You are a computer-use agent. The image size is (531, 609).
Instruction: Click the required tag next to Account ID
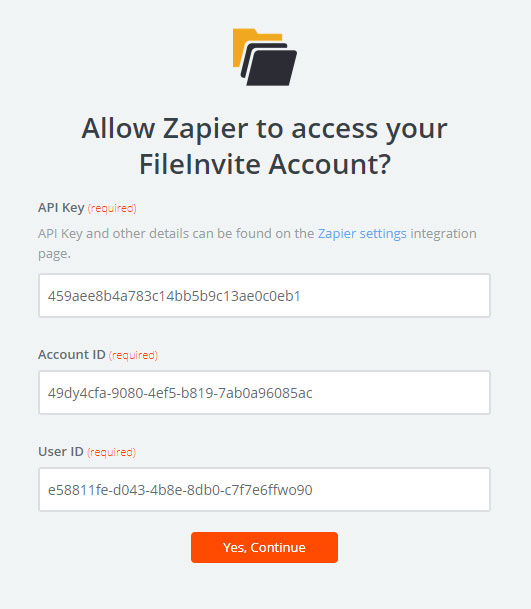[133, 355]
